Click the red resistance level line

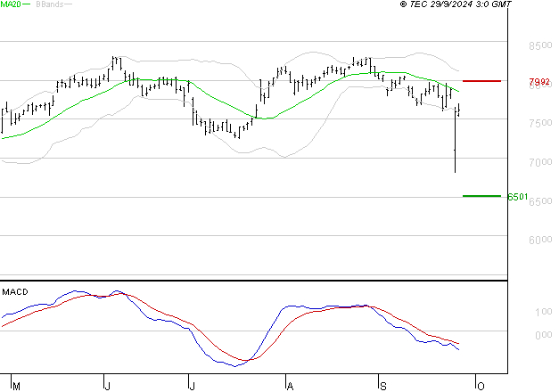pyautogui.click(x=481, y=81)
